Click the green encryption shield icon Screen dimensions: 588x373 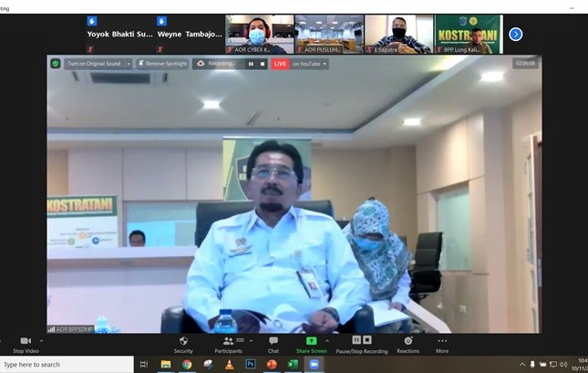click(56, 64)
